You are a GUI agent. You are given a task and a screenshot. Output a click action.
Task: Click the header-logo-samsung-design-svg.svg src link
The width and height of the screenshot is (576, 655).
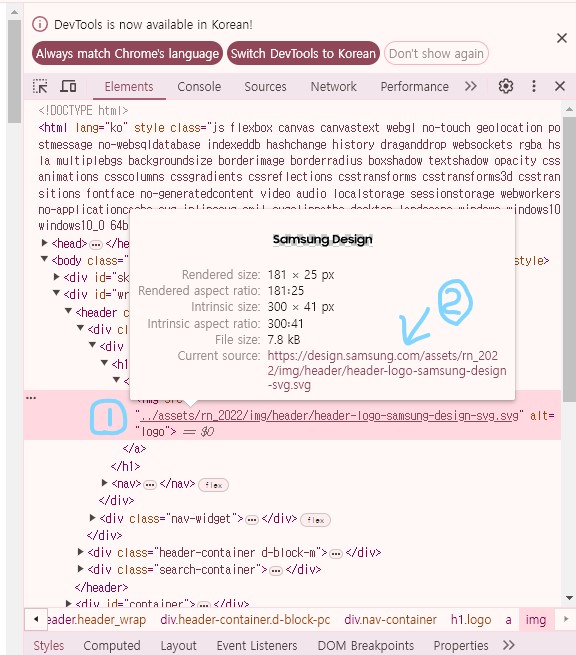tap(328, 416)
